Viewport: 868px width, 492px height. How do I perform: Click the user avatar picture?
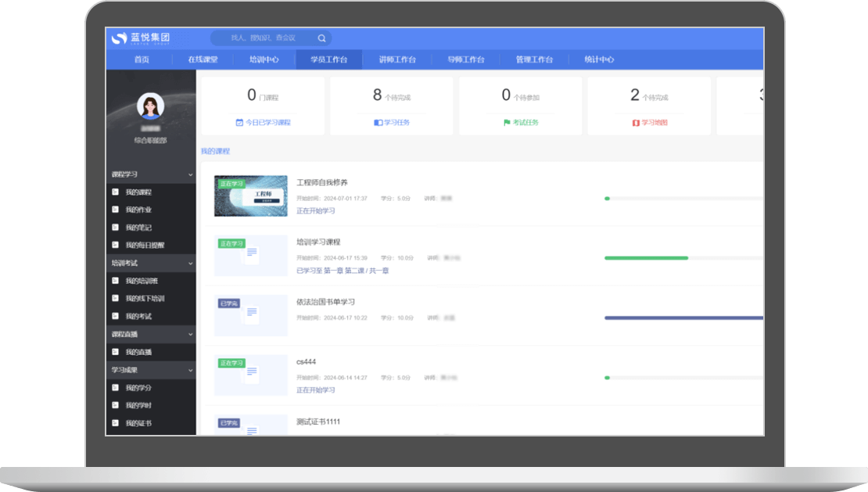[x=150, y=106]
